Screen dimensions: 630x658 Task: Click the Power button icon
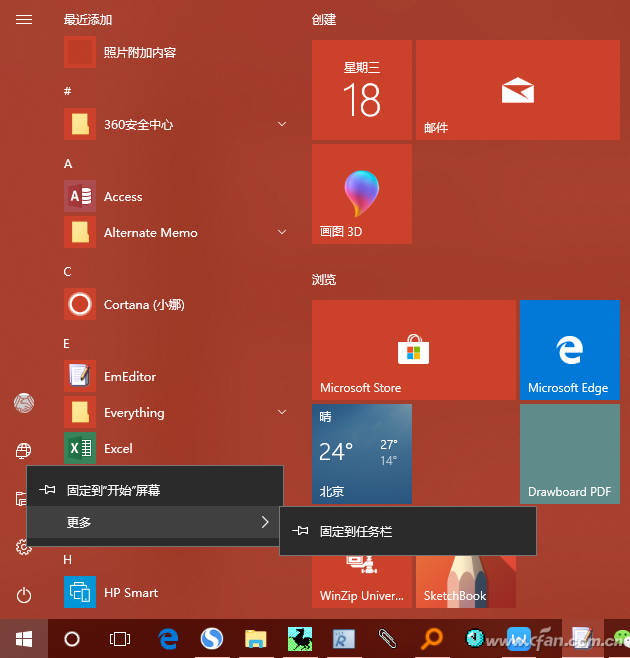point(24,595)
